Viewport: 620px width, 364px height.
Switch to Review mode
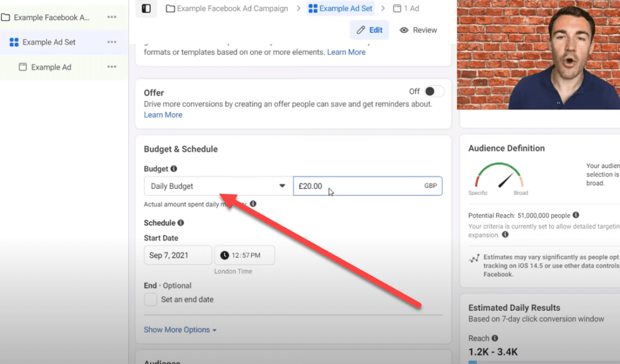pos(418,30)
